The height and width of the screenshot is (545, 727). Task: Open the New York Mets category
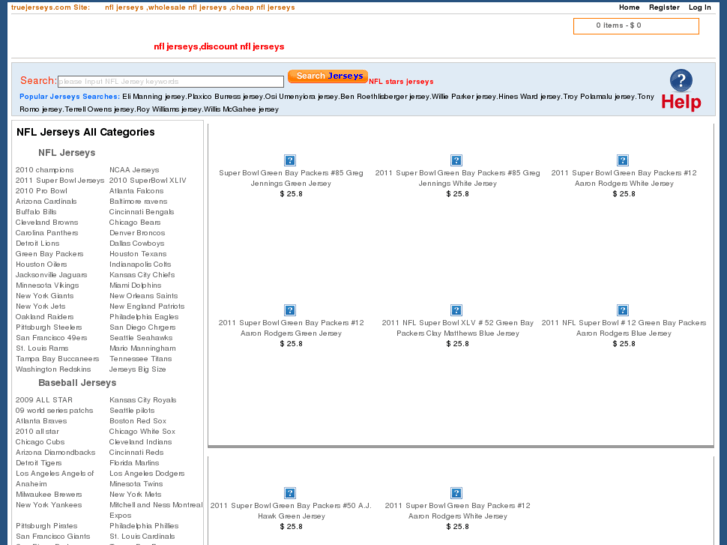tap(135, 494)
